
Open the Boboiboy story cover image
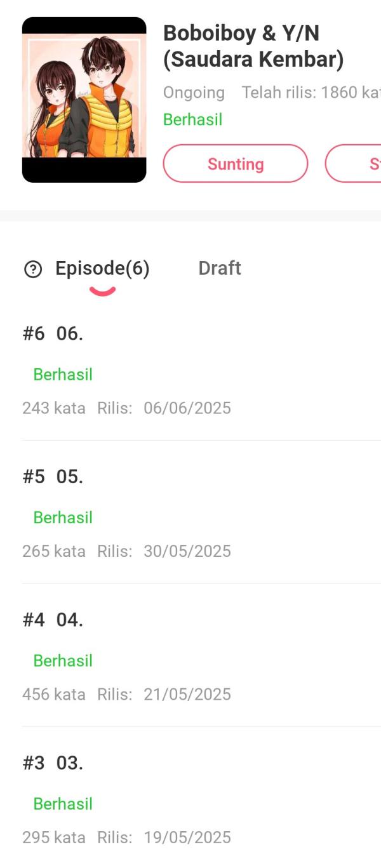coord(84,100)
